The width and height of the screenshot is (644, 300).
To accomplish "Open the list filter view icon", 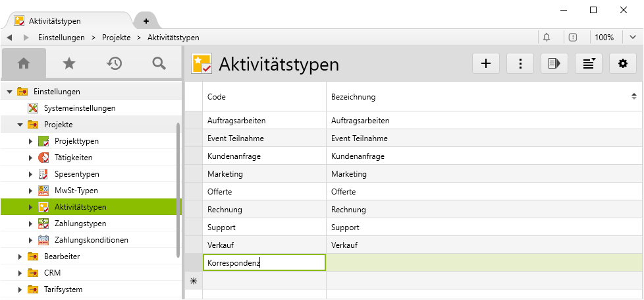I will click(589, 63).
